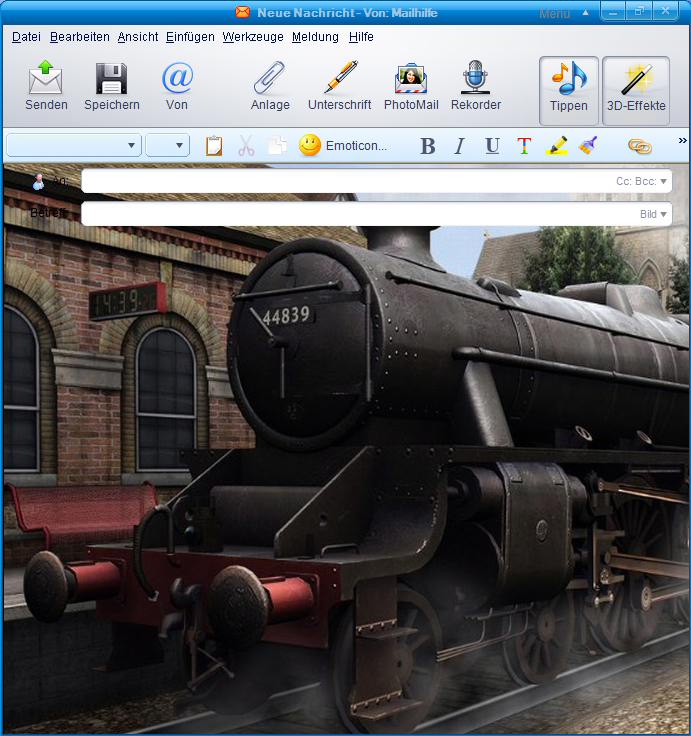Insert a hyperlink with the chain icon
691x736 pixels.
point(640,146)
